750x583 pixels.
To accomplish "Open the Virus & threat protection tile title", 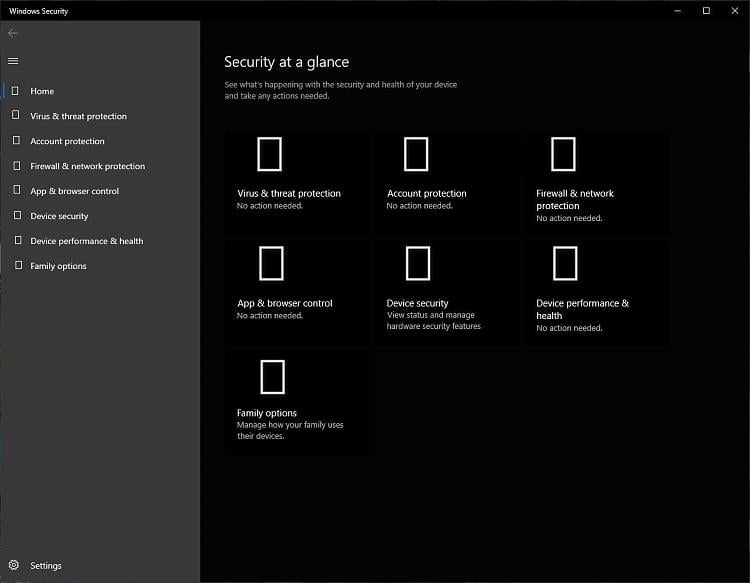I will point(289,193).
